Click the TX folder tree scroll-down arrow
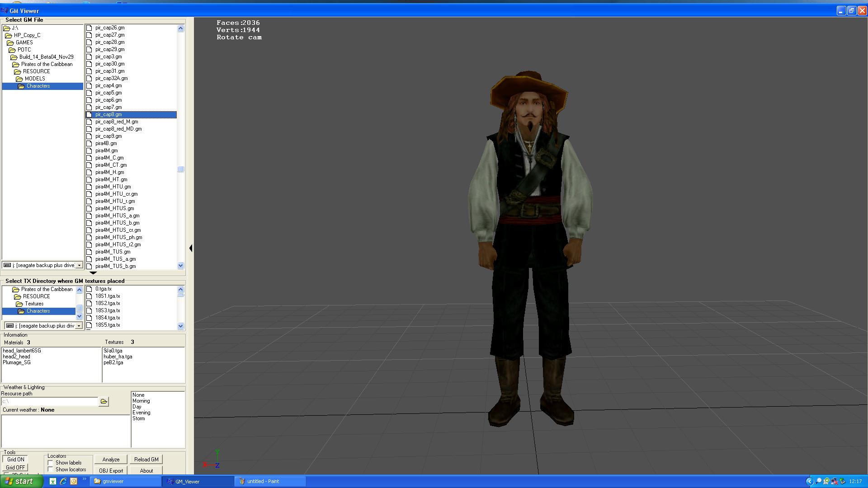Screen dimensions: 868x488 pos(79,316)
